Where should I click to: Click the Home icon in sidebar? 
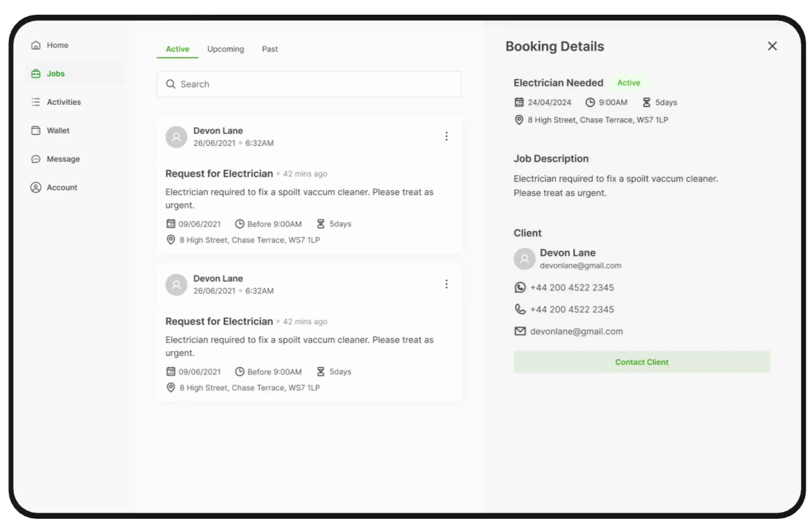pos(36,45)
